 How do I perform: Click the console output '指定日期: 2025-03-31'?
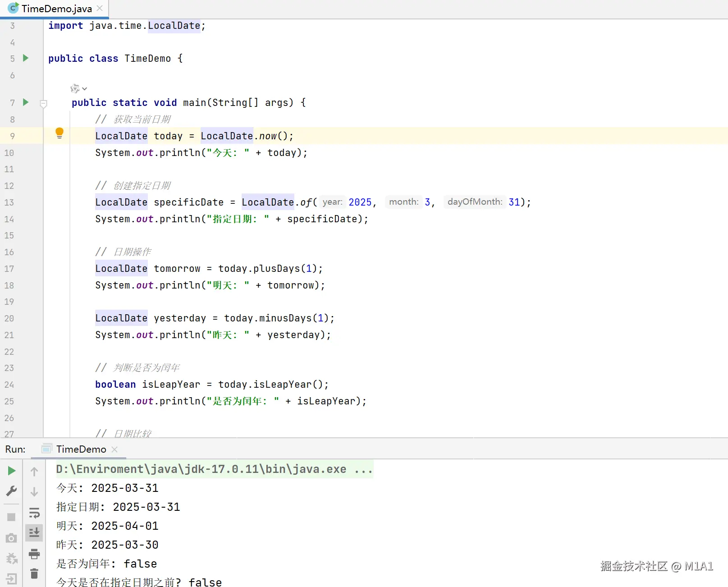coord(118,507)
